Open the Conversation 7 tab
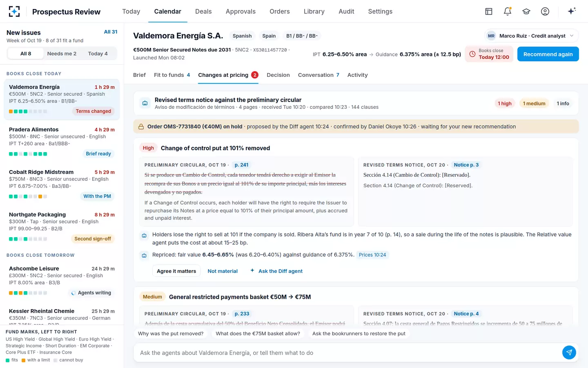The height and width of the screenshot is (368, 588). (x=318, y=75)
